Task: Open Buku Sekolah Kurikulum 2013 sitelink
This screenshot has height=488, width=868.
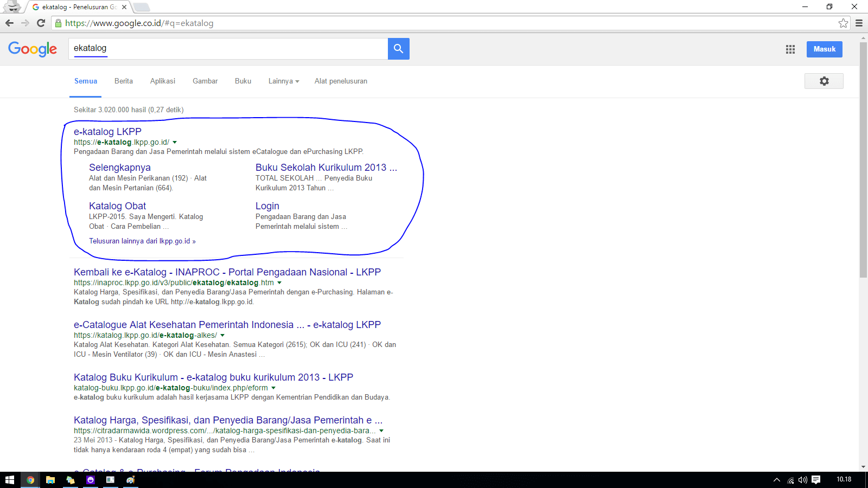Action: 326,168
